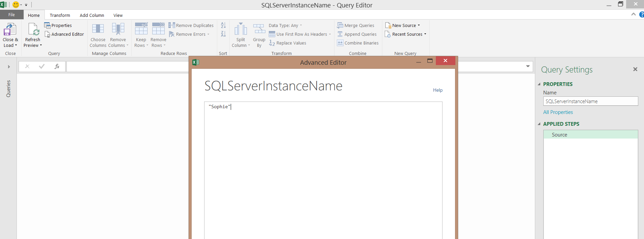Click the fx formula button
This screenshot has width=644, height=239.
[x=57, y=66]
